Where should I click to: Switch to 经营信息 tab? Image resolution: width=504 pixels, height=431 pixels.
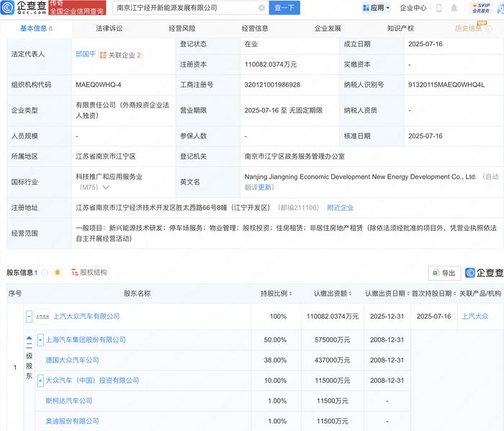255,28
